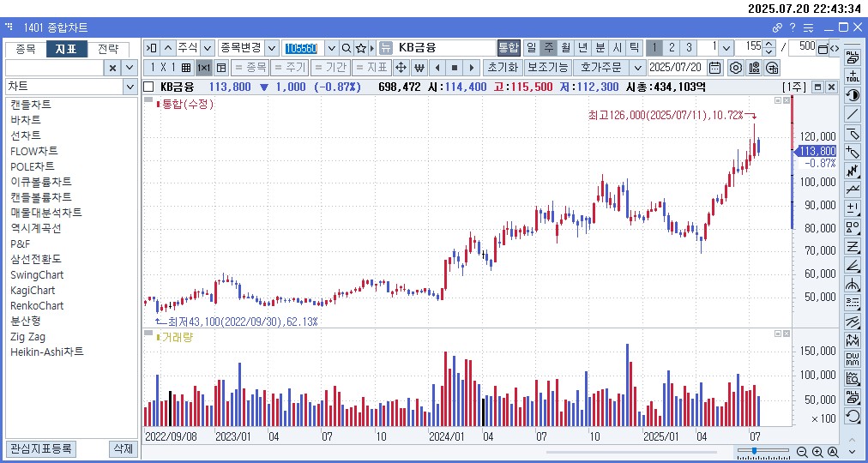This screenshot has height=463, width=868.
Task: Select the up-down arrows wave tool
Action: coord(853,341)
